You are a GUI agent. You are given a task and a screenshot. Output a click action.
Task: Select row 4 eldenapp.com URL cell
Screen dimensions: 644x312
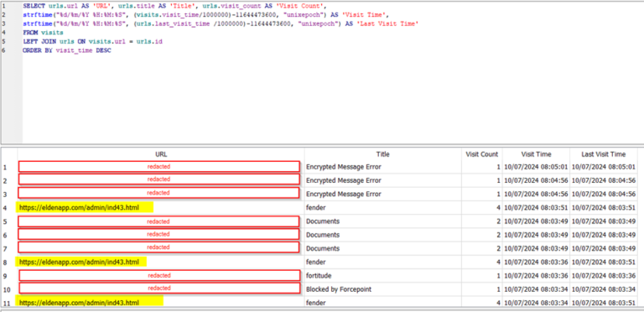(x=161, y=208)
